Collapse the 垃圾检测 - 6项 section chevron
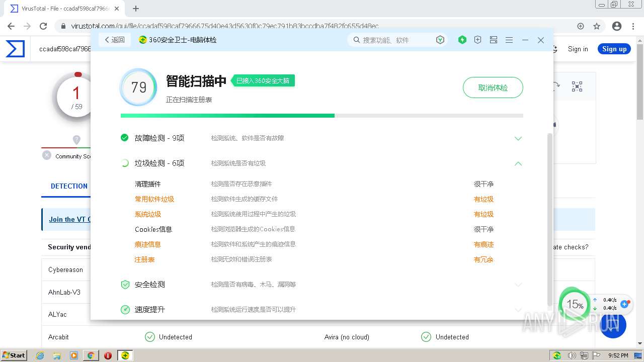Screen dimensions: 644x362 518,163
